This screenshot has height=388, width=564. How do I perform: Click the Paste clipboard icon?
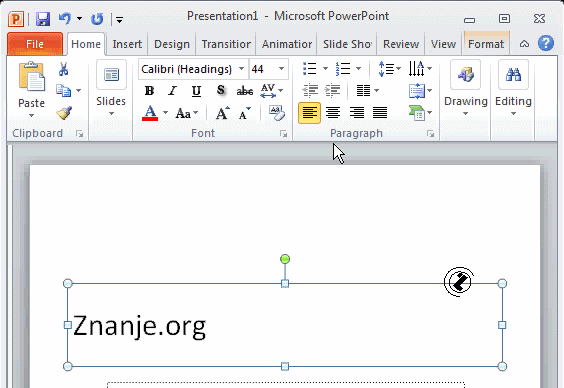tap(32, 76)
